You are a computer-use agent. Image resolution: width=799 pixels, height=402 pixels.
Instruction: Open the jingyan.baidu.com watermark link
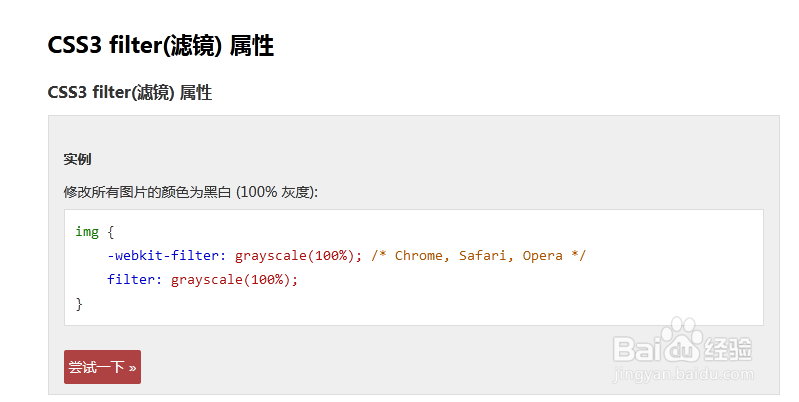pyautogui.click(x=683, y=375)
